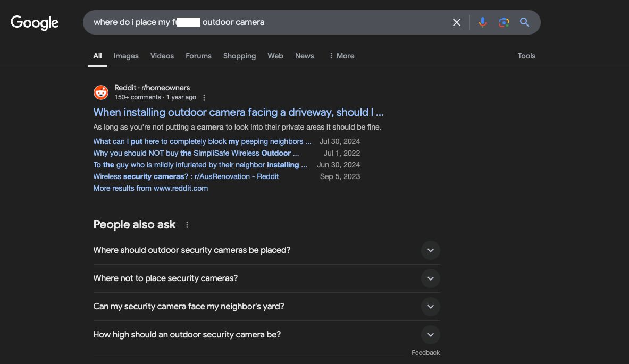Start voice search via microphone icon
Screen dimensions: 629x364
click(x=482, y=22)
